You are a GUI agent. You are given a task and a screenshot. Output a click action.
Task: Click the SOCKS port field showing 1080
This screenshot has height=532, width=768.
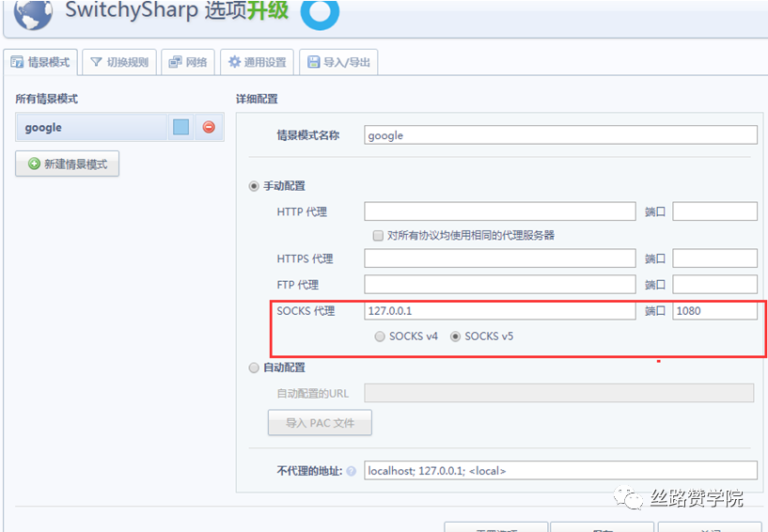point(714,310)
